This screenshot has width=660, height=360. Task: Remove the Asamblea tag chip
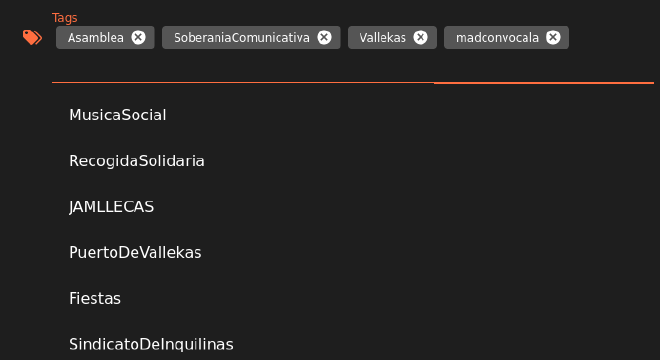click(138, 37)
